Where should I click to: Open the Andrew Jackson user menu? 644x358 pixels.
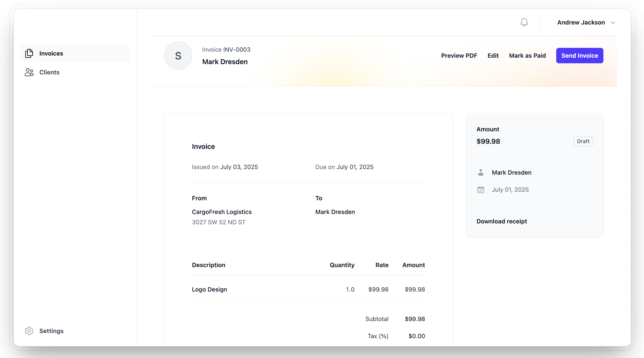581,23
